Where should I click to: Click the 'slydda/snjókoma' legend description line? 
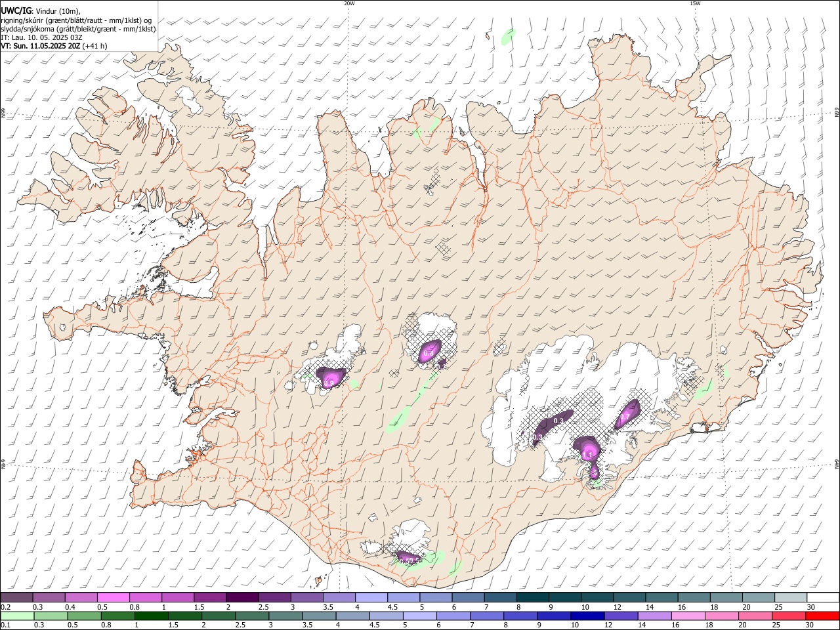79,29
